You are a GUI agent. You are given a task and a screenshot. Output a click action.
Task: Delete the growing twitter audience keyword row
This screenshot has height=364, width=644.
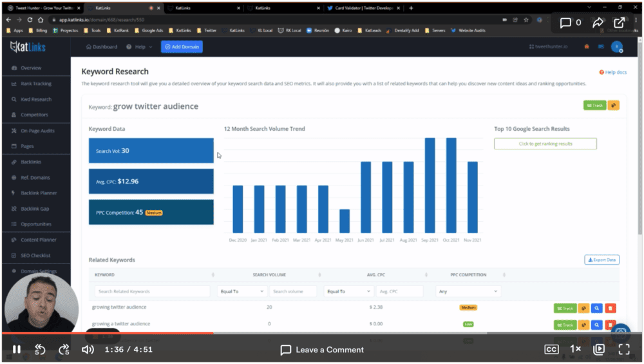click(611, 308)
